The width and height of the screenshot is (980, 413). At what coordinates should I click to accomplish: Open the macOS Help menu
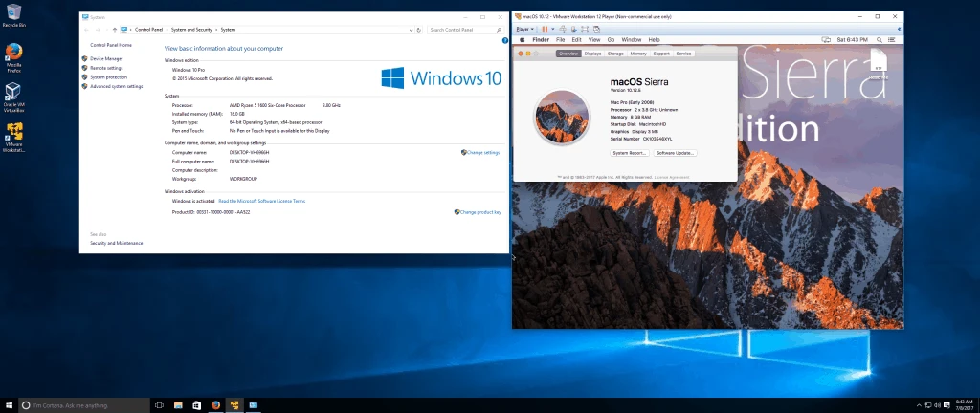tap(654, 40)
